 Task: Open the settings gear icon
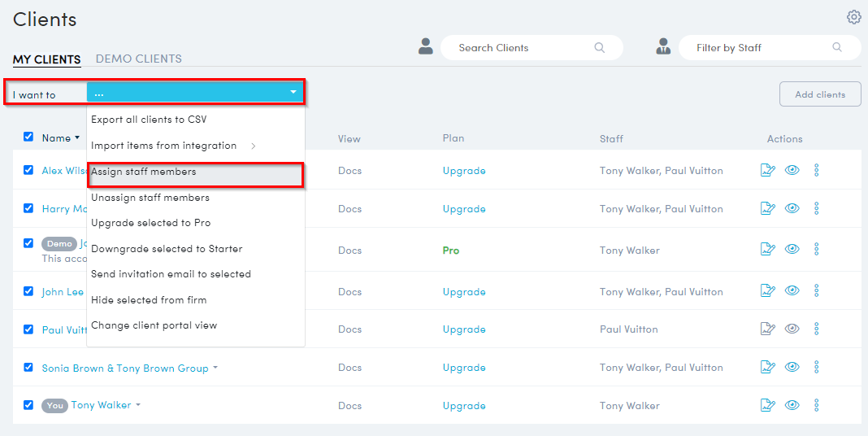coord(853,17)
